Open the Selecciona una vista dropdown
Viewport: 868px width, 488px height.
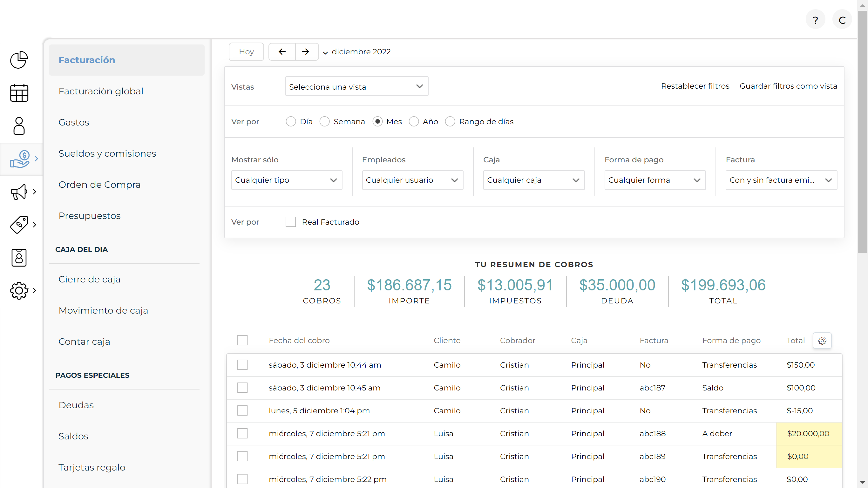point(356,86)
